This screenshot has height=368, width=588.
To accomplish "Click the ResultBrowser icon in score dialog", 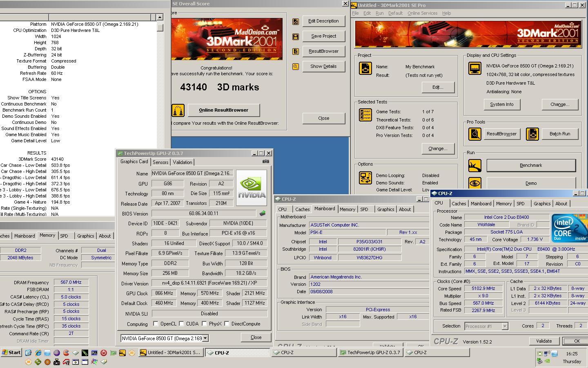I will click(x=296, y=52).
